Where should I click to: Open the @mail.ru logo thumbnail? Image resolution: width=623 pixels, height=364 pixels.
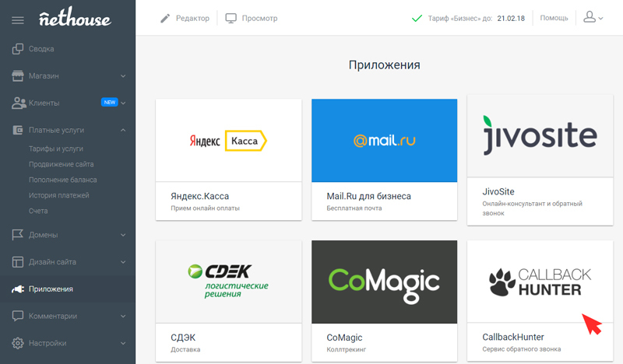pyautogui.click(x=384, y=141)
